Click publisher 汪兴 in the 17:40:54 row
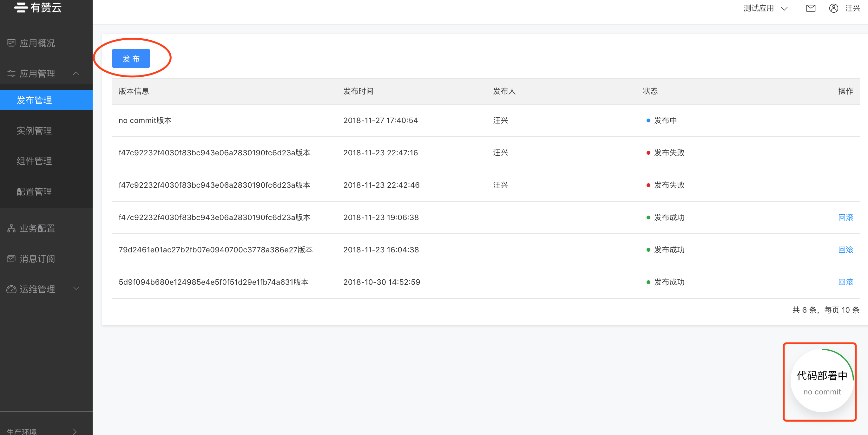This screenshot has height=435, width=868. pyautogui.click(x=500, y=120)
